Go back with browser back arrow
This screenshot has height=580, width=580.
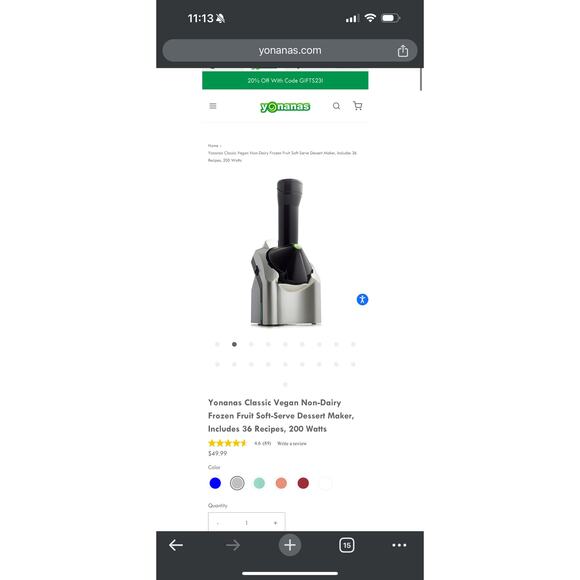176,545
